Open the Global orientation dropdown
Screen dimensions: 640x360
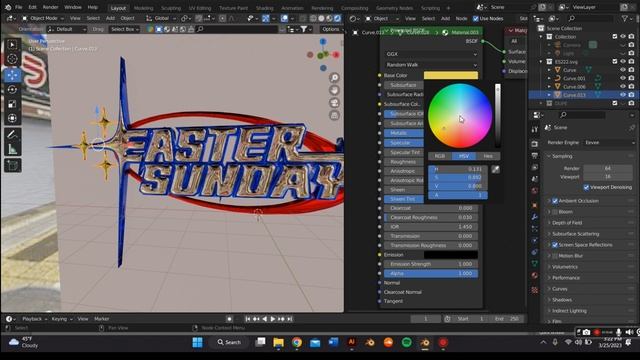pos(161,18)
